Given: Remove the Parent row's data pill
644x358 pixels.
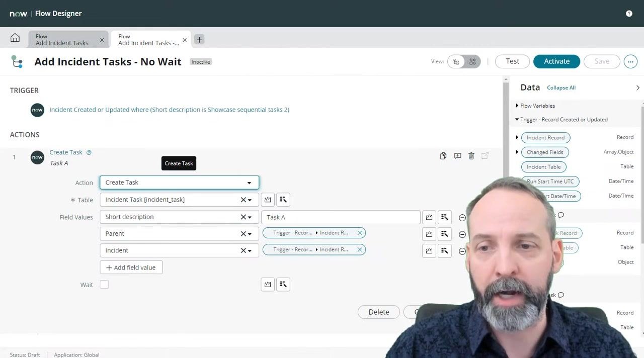Looking at the screenshot, I should [360, 233].
